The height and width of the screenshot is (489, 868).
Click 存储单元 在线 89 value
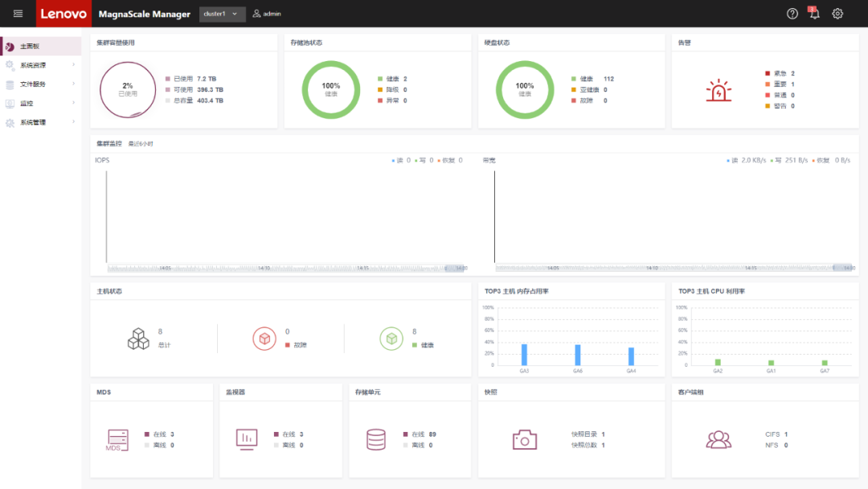pyautogui.click(x=432, y=435)
